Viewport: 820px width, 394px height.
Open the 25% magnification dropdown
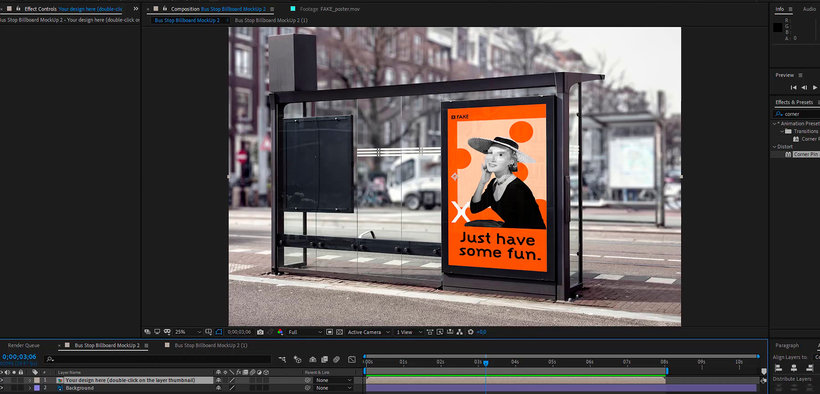(x=188, y=332)
